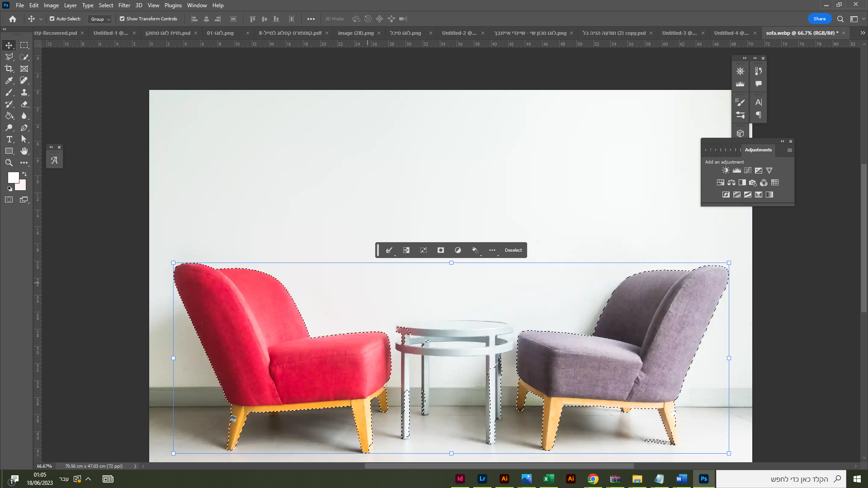Select the Horizontal Type tool
This screenshot has width=868, height=488.
9,139
